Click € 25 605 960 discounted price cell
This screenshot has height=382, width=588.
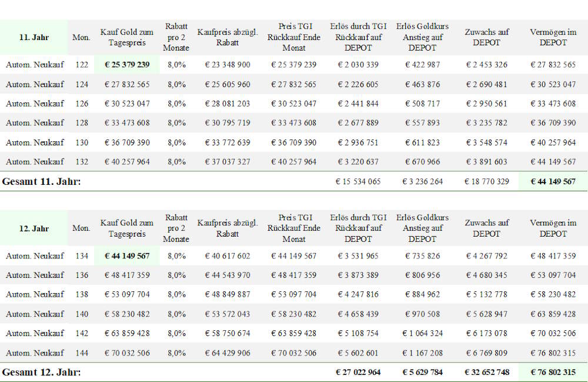(x=228, y=84)
